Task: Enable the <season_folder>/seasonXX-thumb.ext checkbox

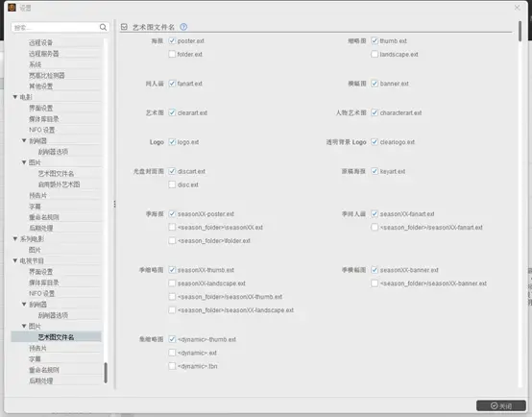Action: click(172, 297)
